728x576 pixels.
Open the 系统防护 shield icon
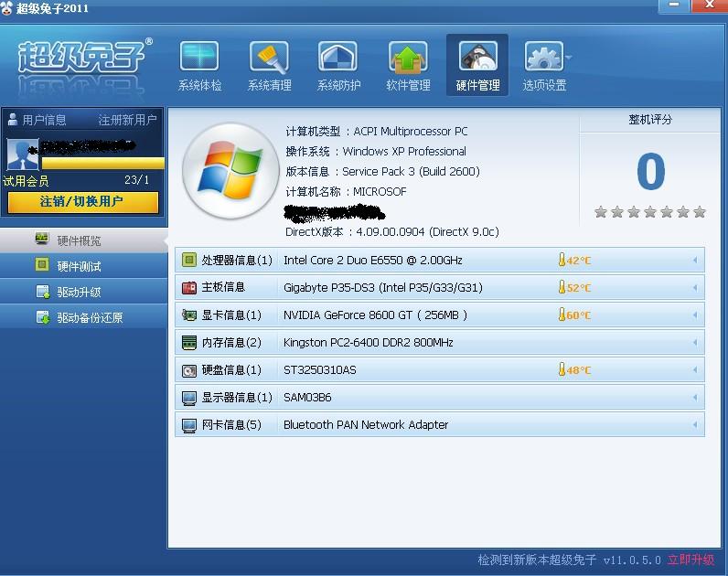(x=338, y=58)
